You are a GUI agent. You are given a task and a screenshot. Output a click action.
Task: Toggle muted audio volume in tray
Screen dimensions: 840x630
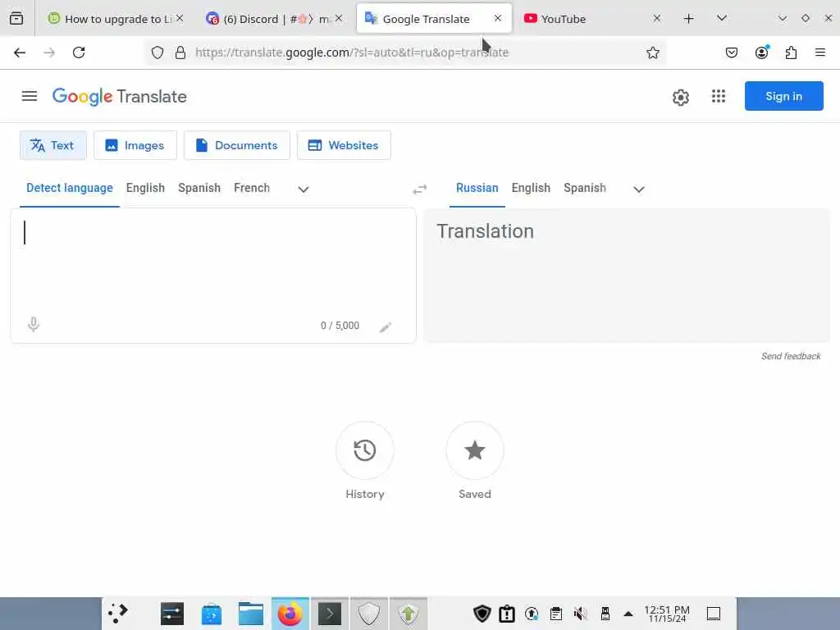click(580, 614)
